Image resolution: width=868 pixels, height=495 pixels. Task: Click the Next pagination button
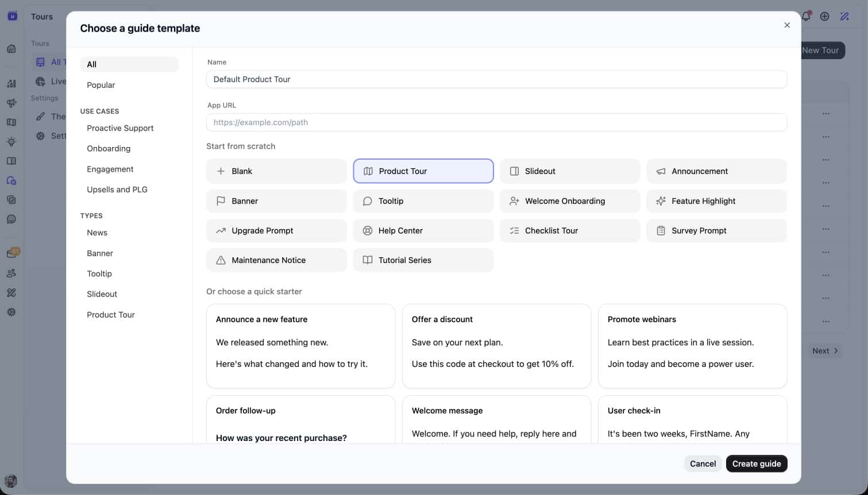tap(824, 350)
